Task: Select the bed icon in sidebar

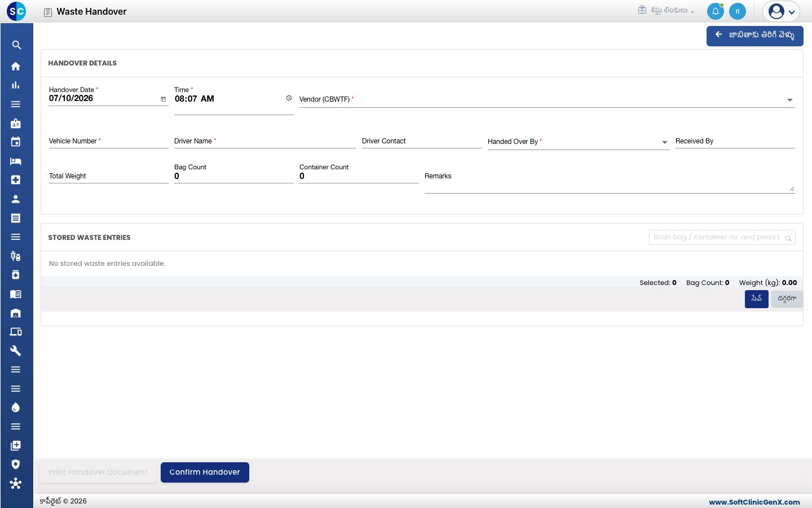Action: 16,161
